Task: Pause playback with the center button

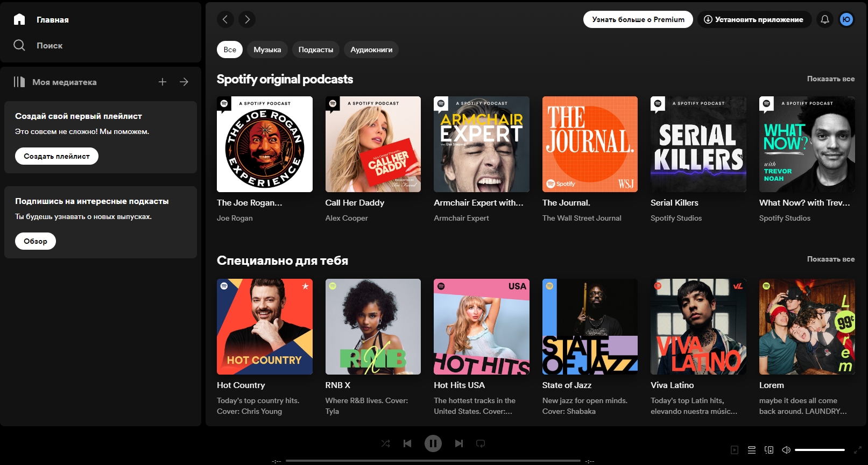Action: (x=433, y=443)
